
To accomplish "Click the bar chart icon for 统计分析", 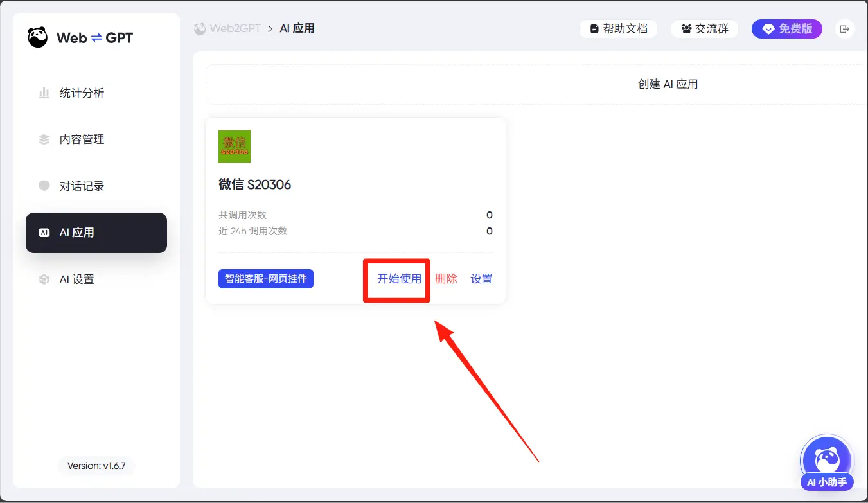I will click(x=44, y=93).
